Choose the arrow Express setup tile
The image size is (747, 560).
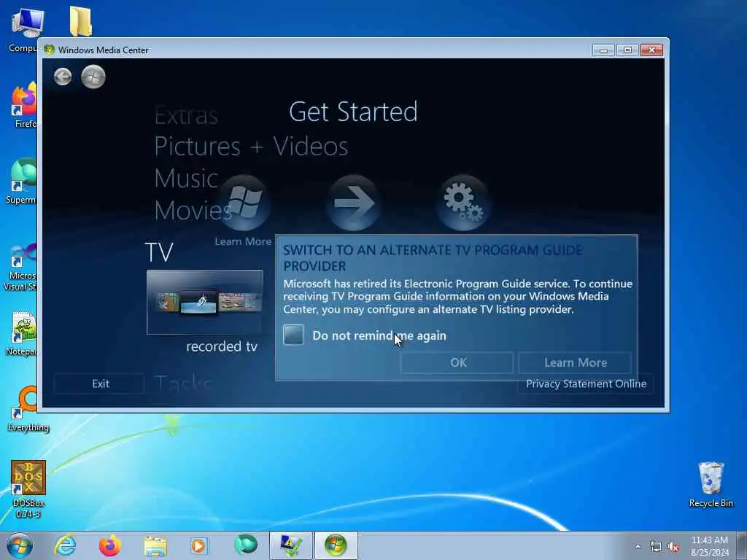[x=353, y=203]
